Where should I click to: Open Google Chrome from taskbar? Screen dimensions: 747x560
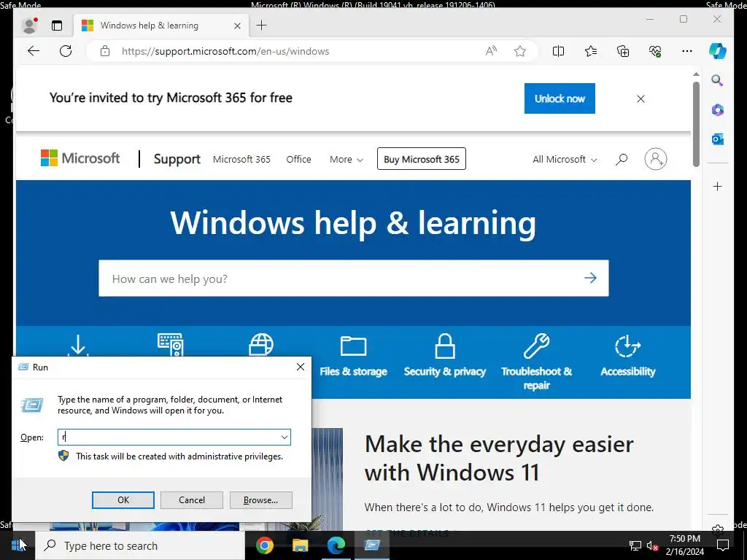pyautogui.click(x=264, y=545)
